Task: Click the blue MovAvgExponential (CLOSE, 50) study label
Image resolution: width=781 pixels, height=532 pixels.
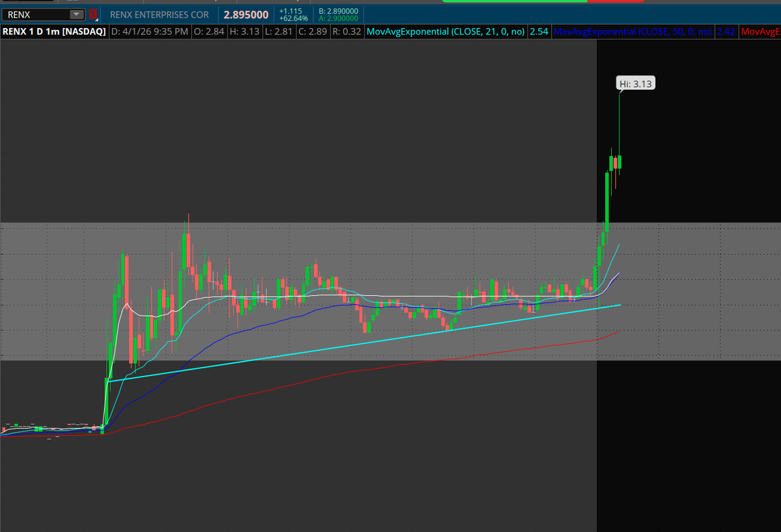Action: tap(633, 31)
